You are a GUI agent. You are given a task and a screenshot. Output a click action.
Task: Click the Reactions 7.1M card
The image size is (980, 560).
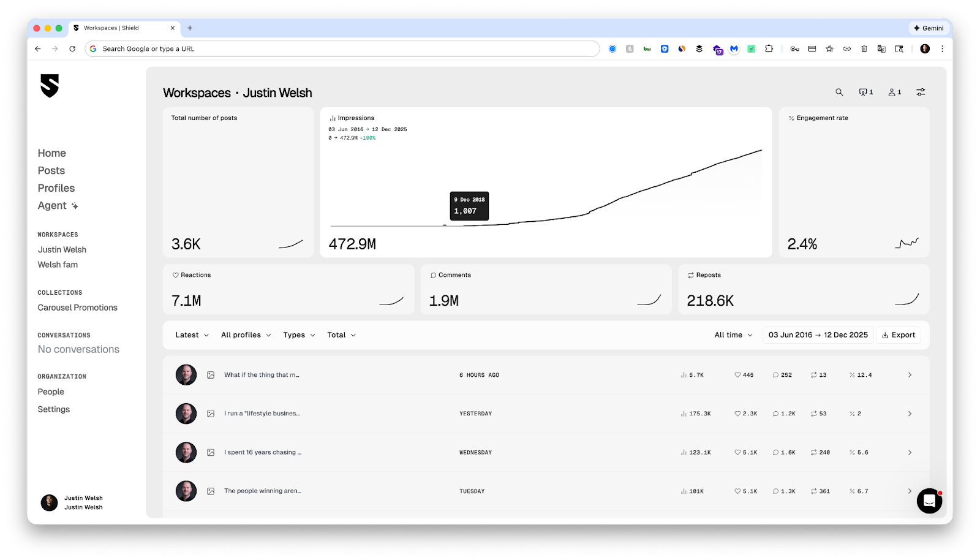coord(288,289)
